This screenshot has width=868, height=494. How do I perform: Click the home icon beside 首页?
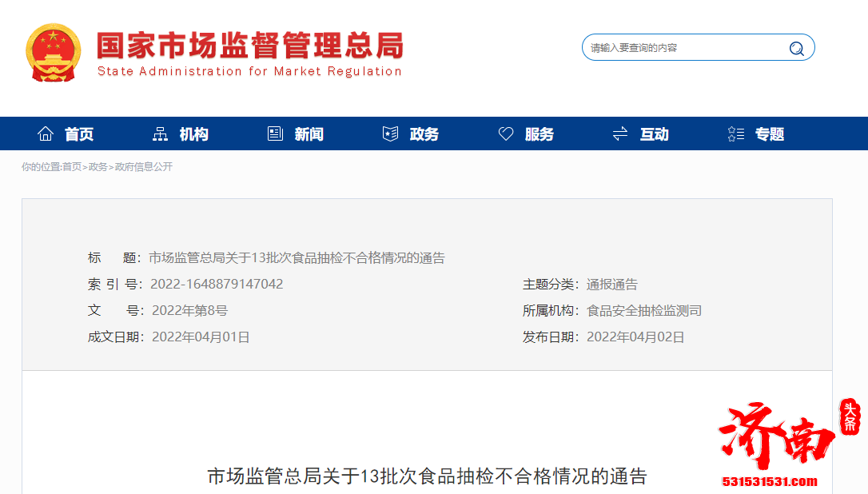tap(46, 133)
